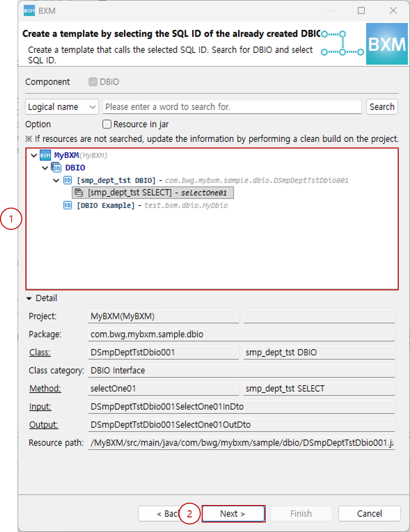Cancel the template creation dialog
This screenshot has height=532, width=410.
(369, 514)
